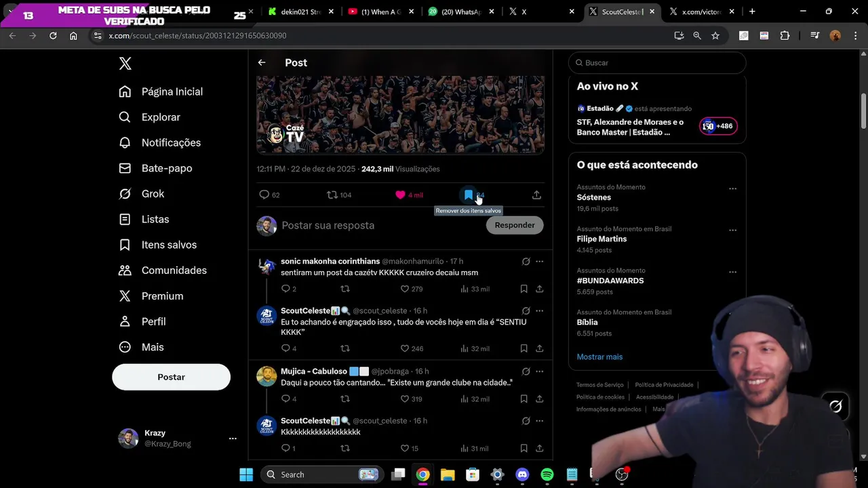Open Discord from the taskbar
The image size is (868, 488).
point(522,474)
